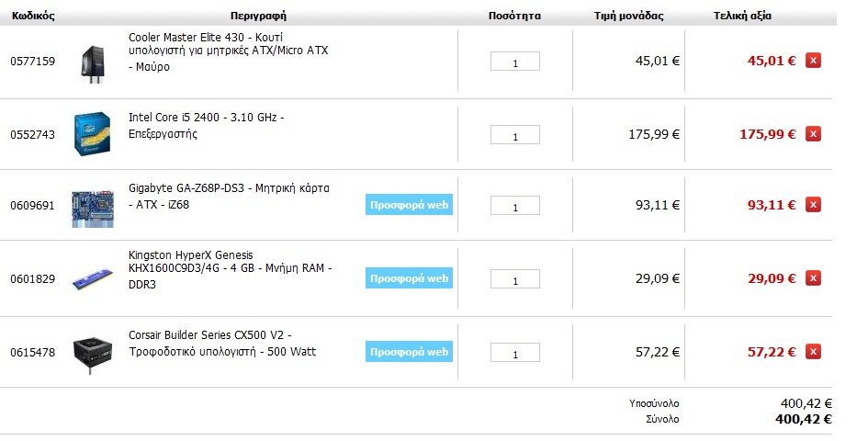The width and height of the screenshot is (868, 441).
Task: Edit quantity field for Intel Core i5
Action: click(514, 135)
